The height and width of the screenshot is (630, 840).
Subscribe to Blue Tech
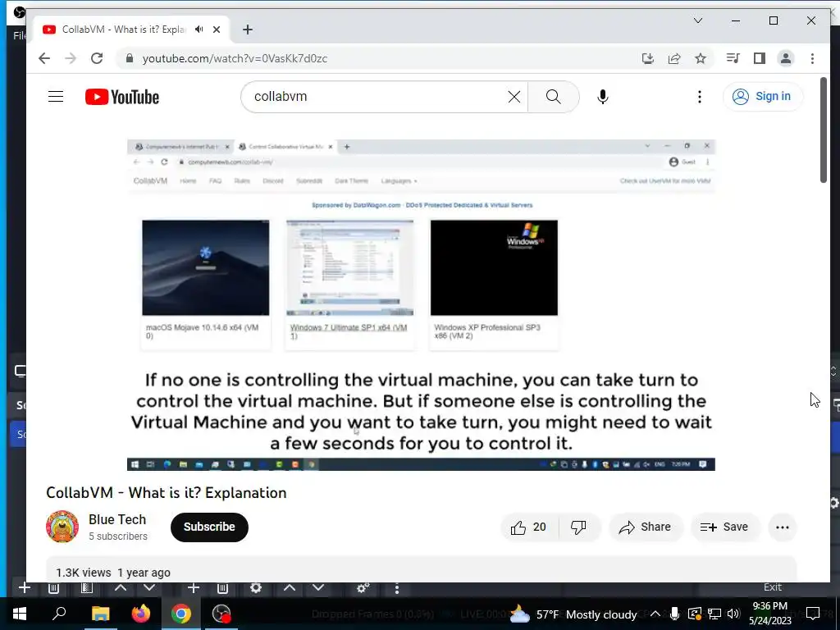click(x=209, y=527)
